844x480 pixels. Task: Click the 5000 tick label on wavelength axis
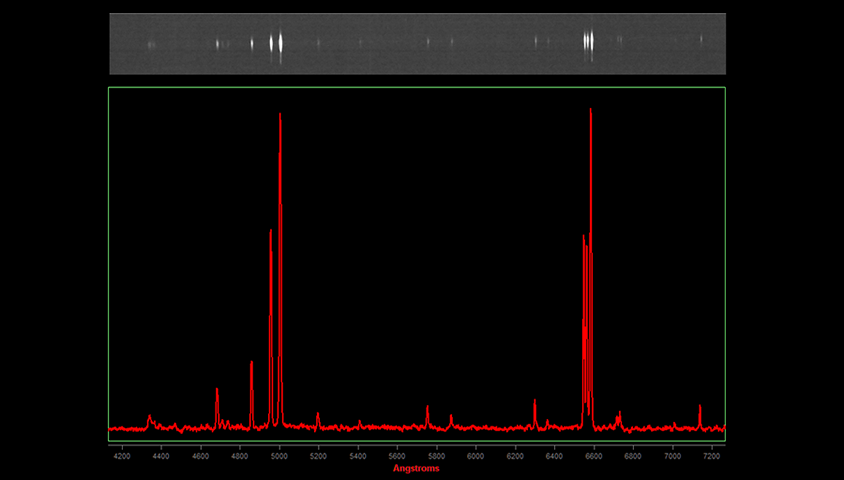click(x=279, y=456)
